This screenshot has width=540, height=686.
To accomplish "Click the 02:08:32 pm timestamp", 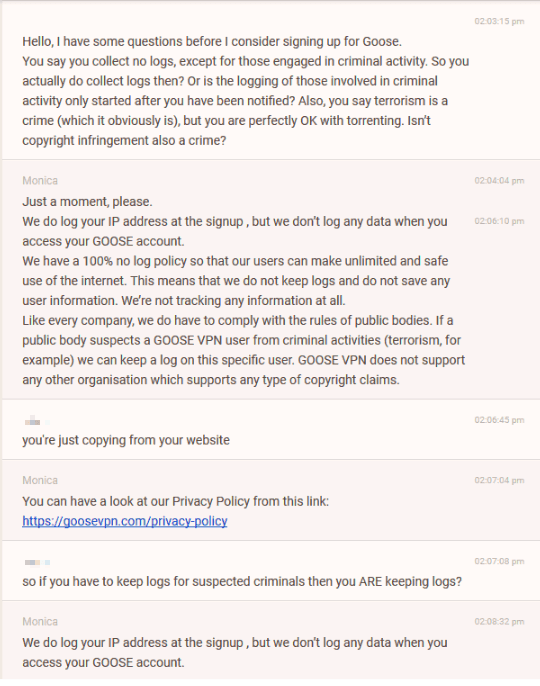I will [x=499, y=622].
